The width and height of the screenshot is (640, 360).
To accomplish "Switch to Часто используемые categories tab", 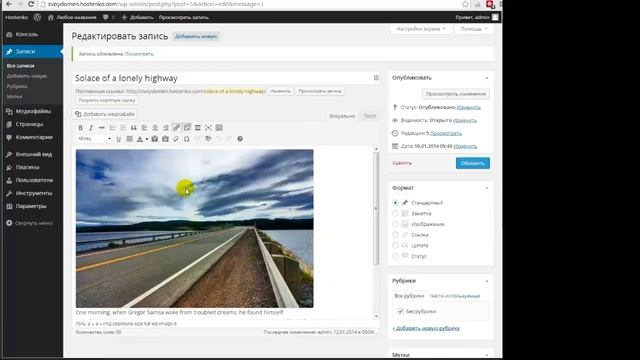I will (x=455, y=296).
